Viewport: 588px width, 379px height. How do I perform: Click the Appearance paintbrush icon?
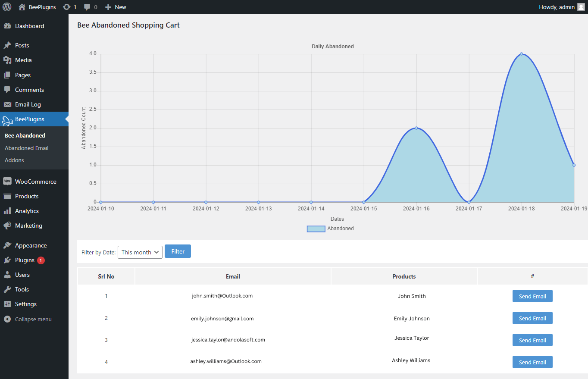[x=7, y=245]
